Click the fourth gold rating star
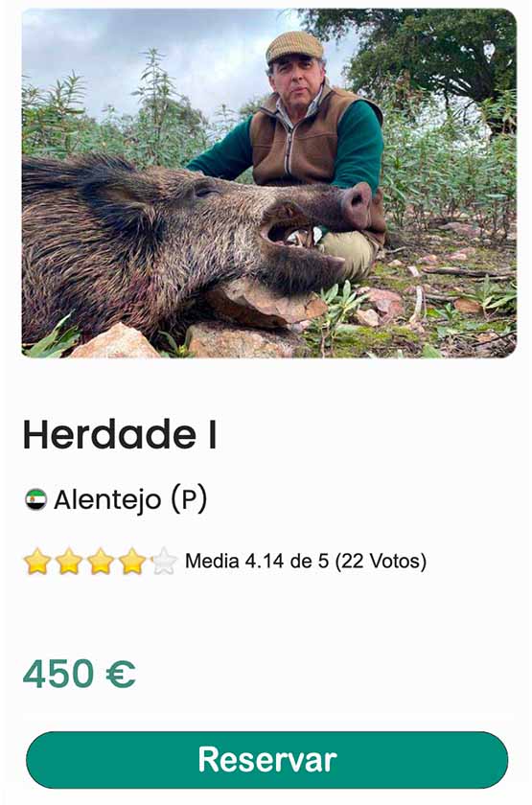The height and width of the screenshot is (805, 532). 132,562
